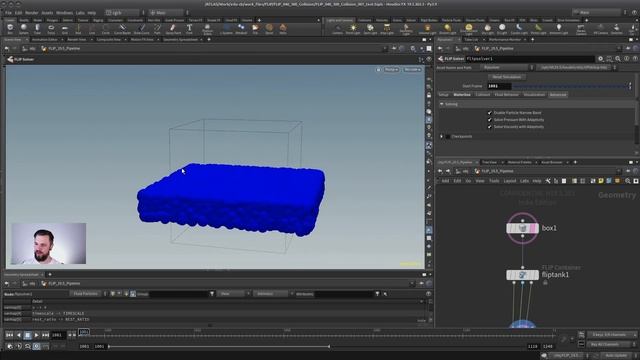Click the play forward button
This screenshot has width=640, height=360.
[36, 335]
